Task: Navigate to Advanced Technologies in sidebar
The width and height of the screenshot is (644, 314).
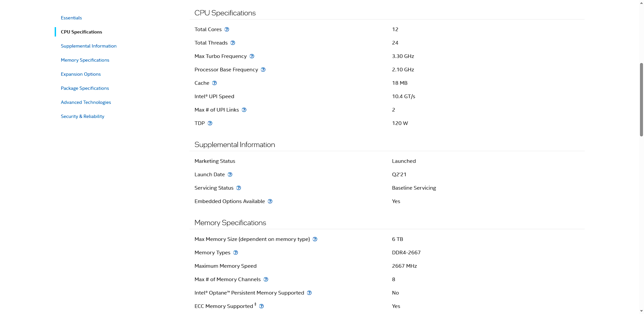Action: 86,102
